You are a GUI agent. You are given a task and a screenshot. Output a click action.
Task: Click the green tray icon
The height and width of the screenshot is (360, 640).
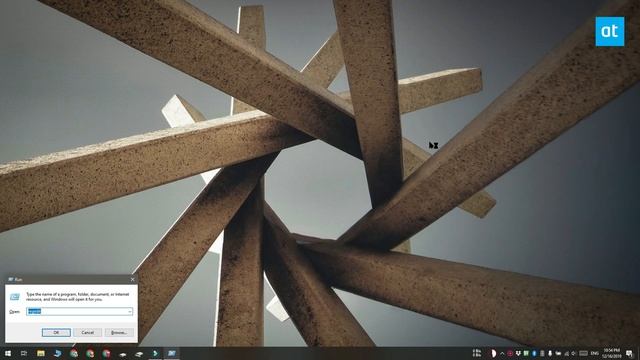pyautogui.click(x=526, y=353)
